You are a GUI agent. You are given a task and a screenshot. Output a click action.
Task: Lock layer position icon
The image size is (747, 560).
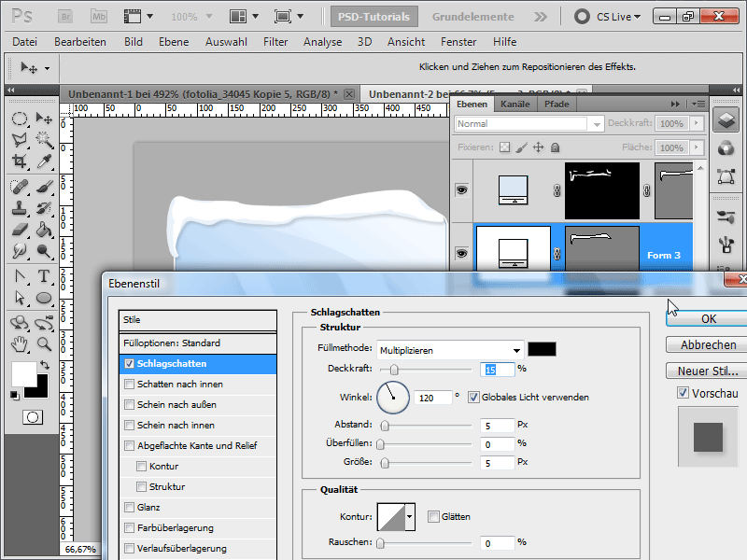point(538,147)
